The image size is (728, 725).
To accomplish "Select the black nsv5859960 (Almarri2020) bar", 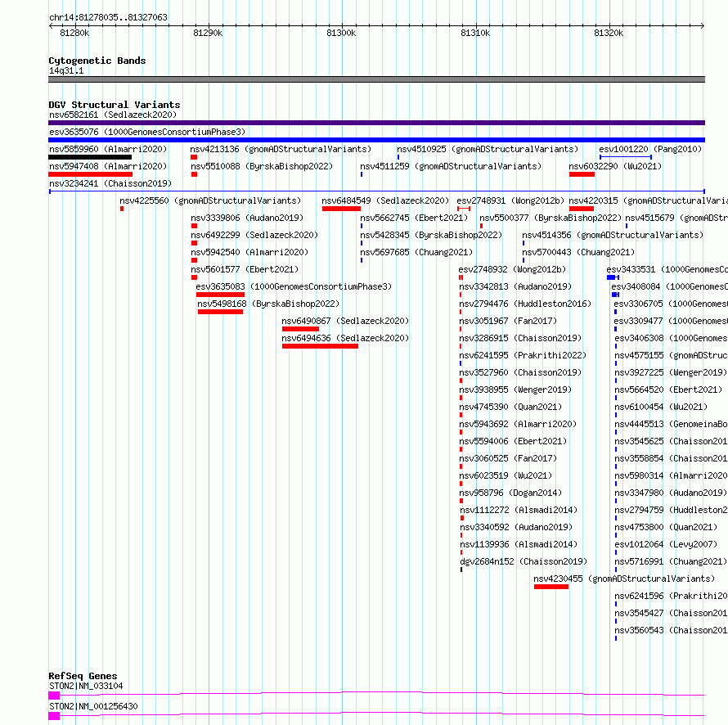I will [x=90, y=157].
